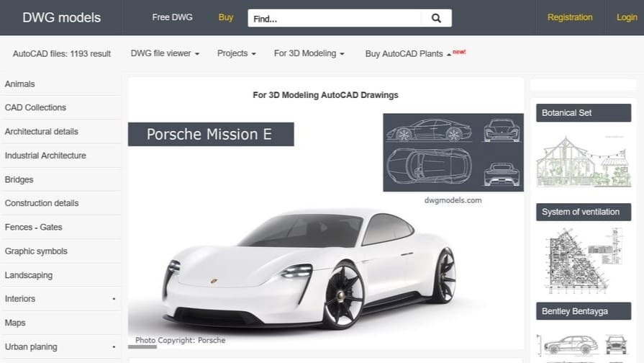The width and height of the screenshot is (644, 363).
Task: Open the ventilation plan drawing thumbnail
Action: pos(584,261)
